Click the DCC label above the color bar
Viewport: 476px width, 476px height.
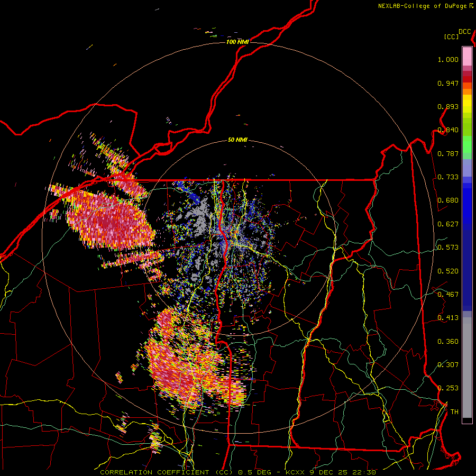click(x=465, y=32)
